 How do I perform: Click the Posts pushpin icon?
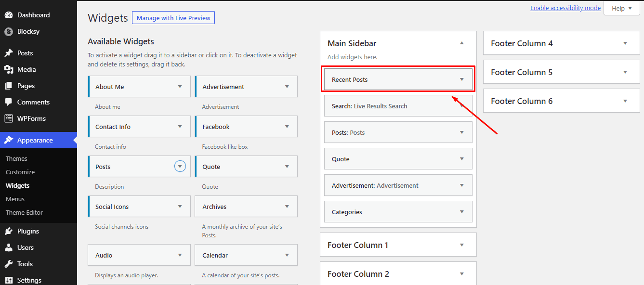[x=9, y=53]
